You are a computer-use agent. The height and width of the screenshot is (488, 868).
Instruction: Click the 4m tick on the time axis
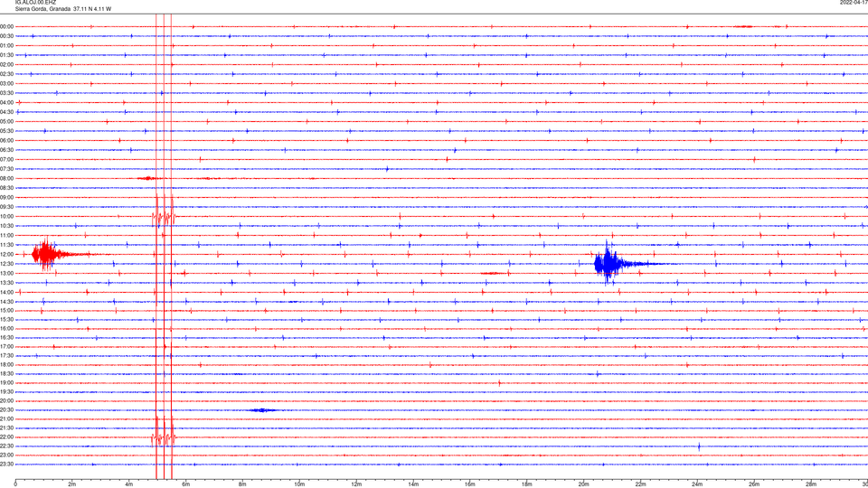click(x=129, y=484)
